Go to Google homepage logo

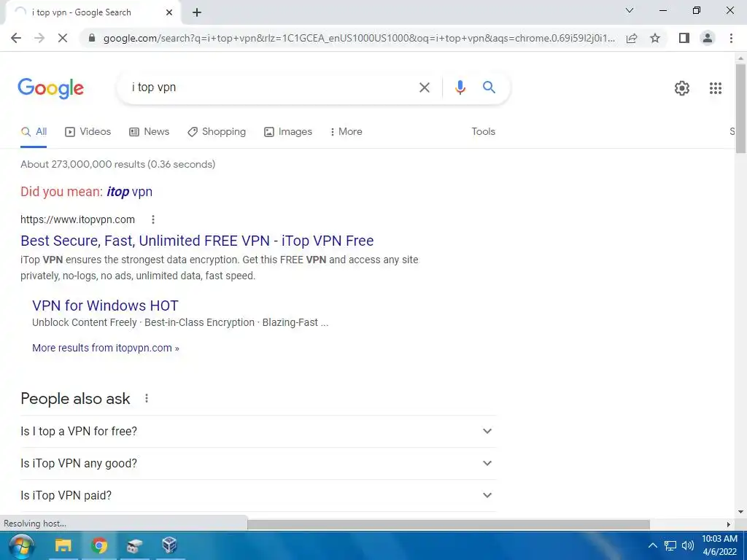(50, 88)
